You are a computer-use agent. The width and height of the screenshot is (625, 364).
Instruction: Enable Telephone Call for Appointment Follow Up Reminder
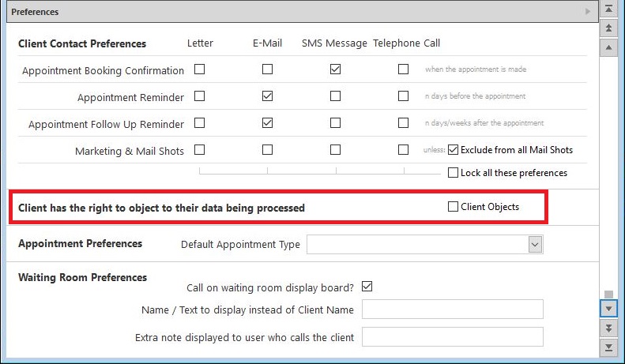point(404,122)
